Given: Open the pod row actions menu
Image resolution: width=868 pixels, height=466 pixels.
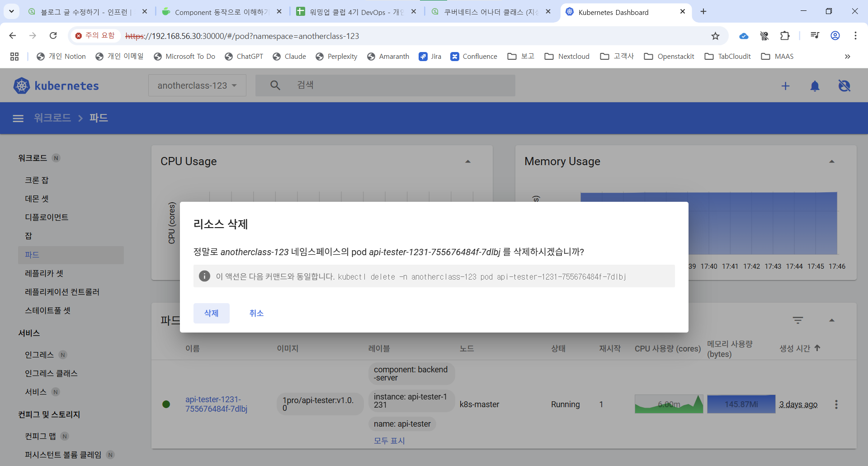Looking at the screenshot, I should tap(836, 404).
